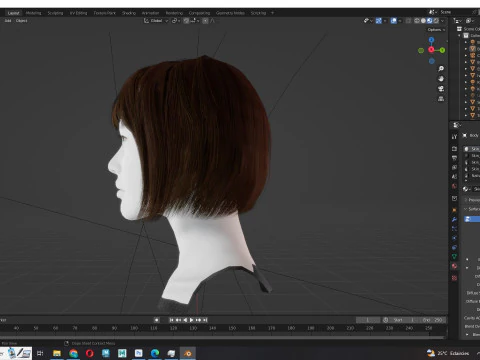This screenshot has width=480, height=360.
Task: Open Blender from the Windows taskbar
Action: (188, 353)
